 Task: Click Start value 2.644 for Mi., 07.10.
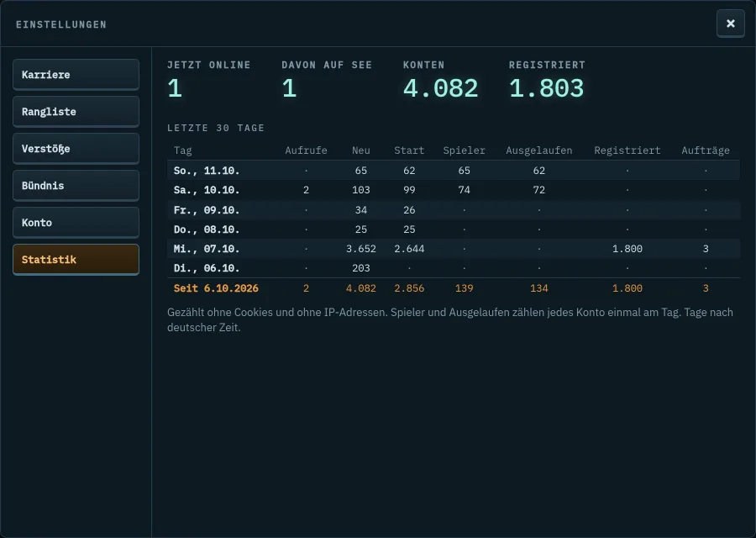click(x=409, y=249)
